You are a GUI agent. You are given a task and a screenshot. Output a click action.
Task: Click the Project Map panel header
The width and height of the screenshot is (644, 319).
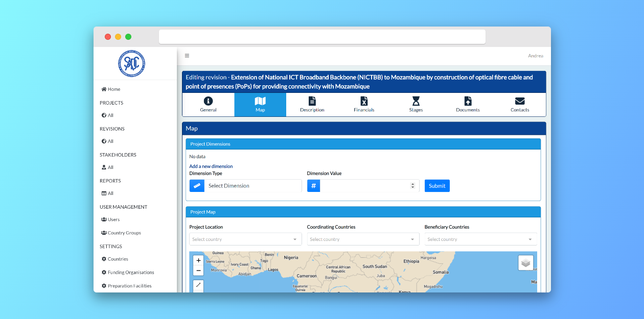coord(363,212)
